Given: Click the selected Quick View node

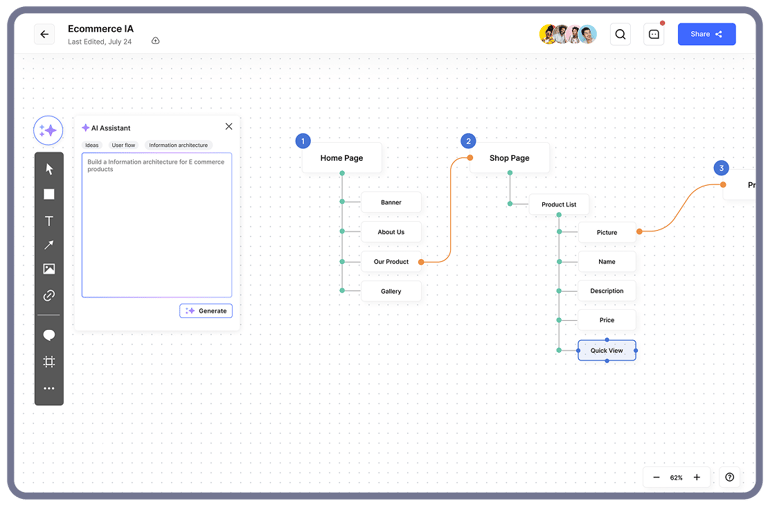Looking at the screenshot, I should pos(607,351).
